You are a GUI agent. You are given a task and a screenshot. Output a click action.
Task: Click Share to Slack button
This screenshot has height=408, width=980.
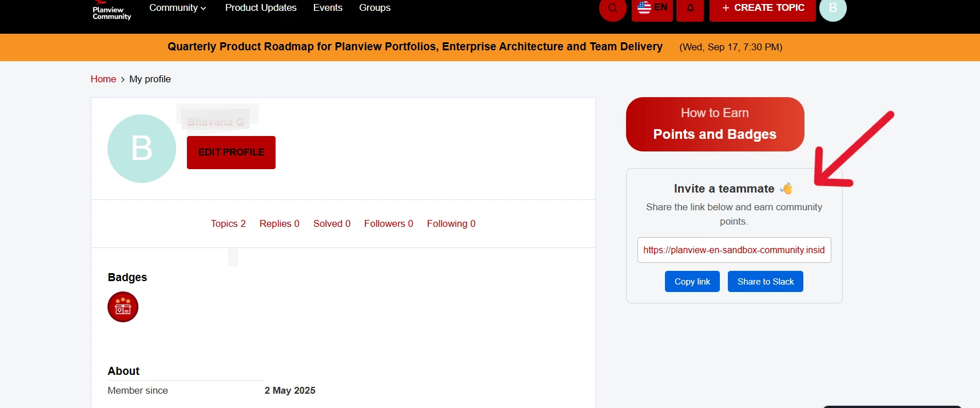[x=766, y=282]
